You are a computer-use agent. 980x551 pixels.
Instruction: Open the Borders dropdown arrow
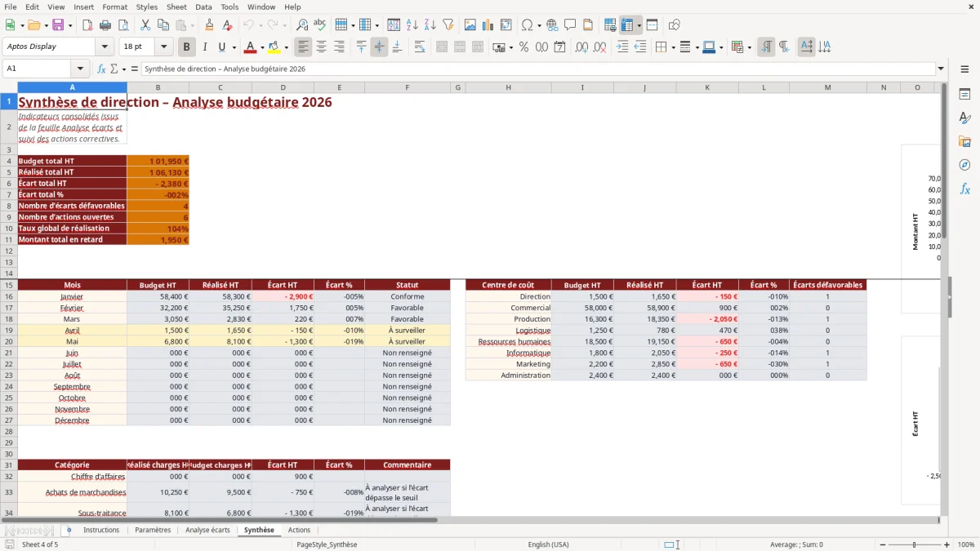(672, 47)
